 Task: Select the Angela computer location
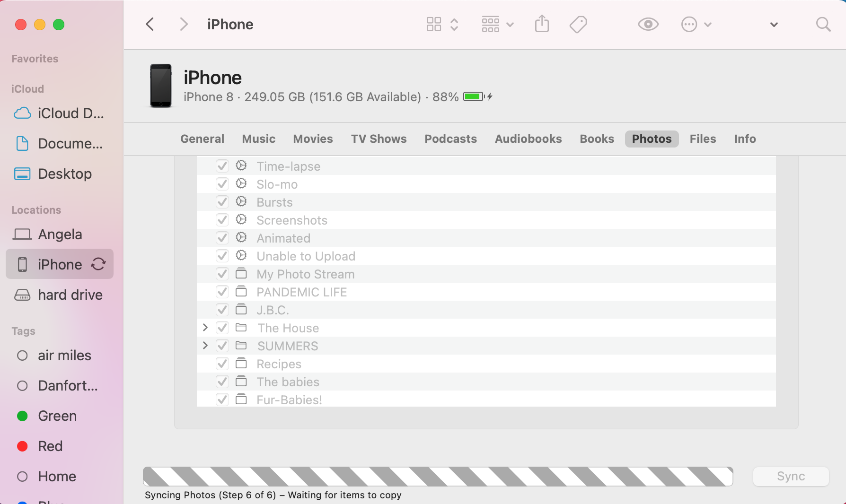coord(59,235)
